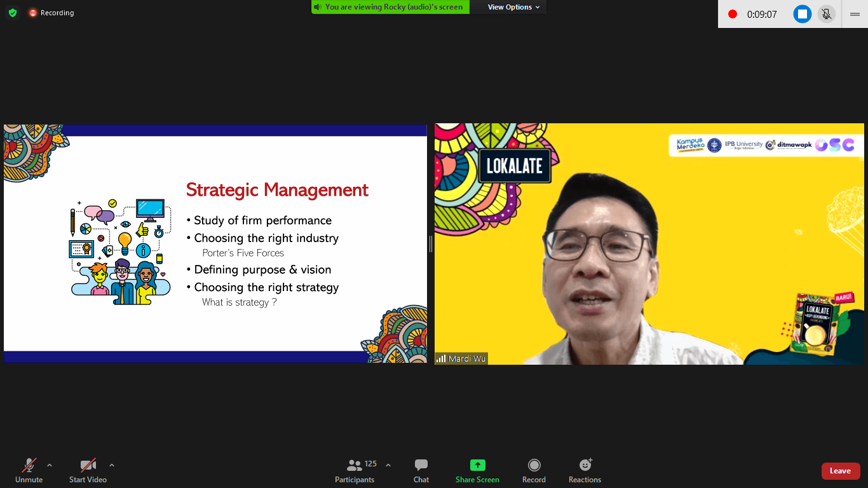Open the Participants panel
Screen dimensions: 868x488
point(355,470)
